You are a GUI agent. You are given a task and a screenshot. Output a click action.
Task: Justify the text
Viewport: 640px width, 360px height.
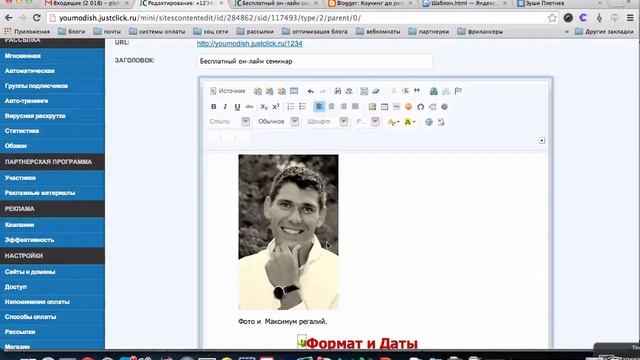356,107
